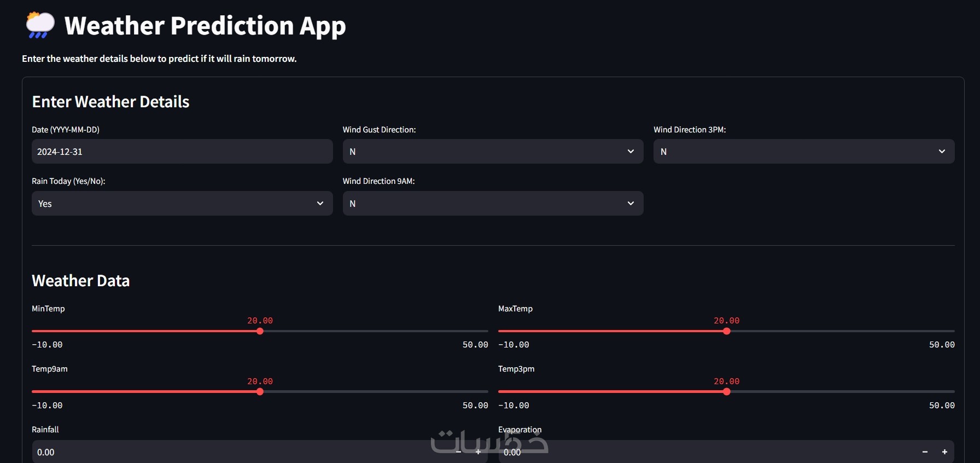Click the Temp3pm slider thumb
This screenshot has width=980, height=463.
[x=726, y=392]
